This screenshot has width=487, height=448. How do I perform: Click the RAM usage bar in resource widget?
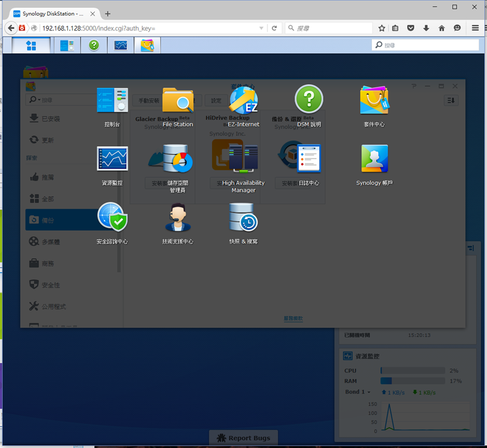coord(413,381)
